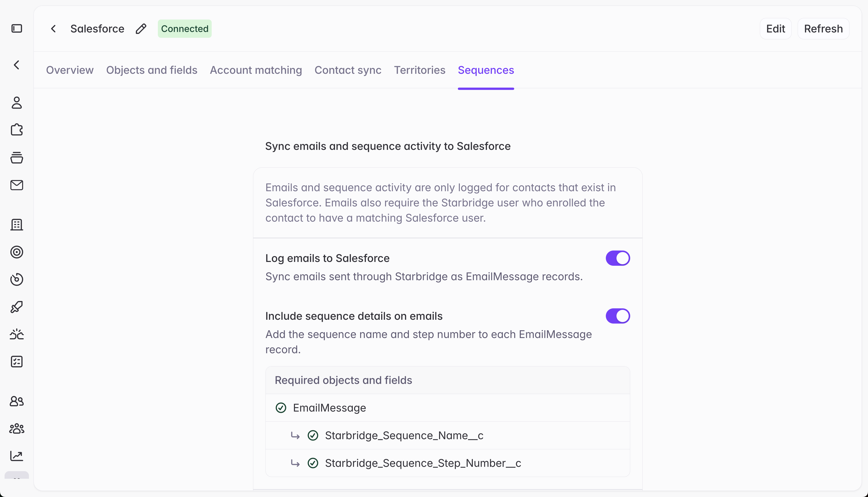Switch to the Overview tab
This screenshot has width=868, height=497.
[x=70, y=70]
